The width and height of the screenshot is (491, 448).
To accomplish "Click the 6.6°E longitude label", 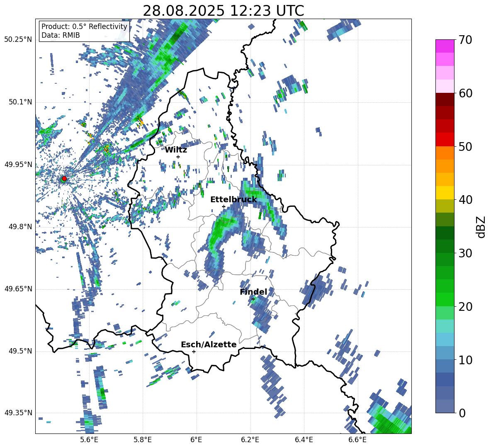I will click(x=357, y=440).
